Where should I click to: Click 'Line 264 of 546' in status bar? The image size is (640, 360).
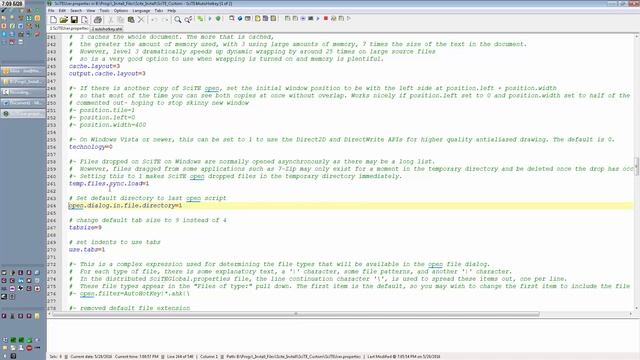[x=180, y=357]
